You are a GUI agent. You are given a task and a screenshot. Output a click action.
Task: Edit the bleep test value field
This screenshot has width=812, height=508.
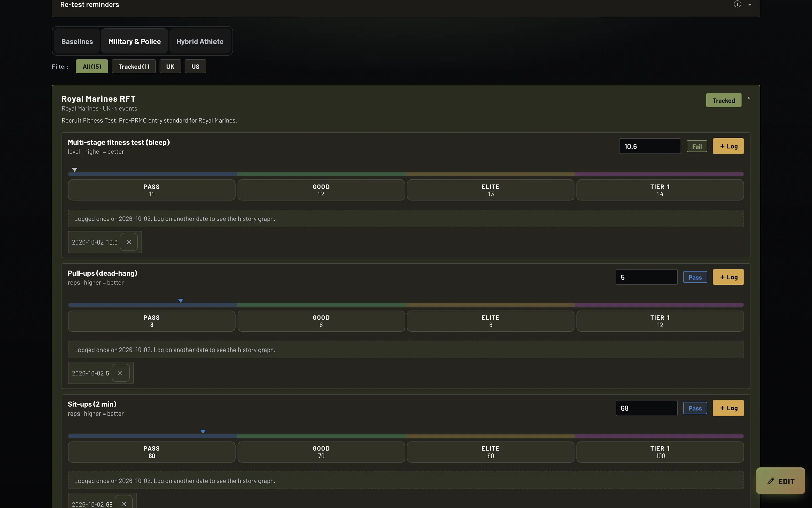[650, 146]
